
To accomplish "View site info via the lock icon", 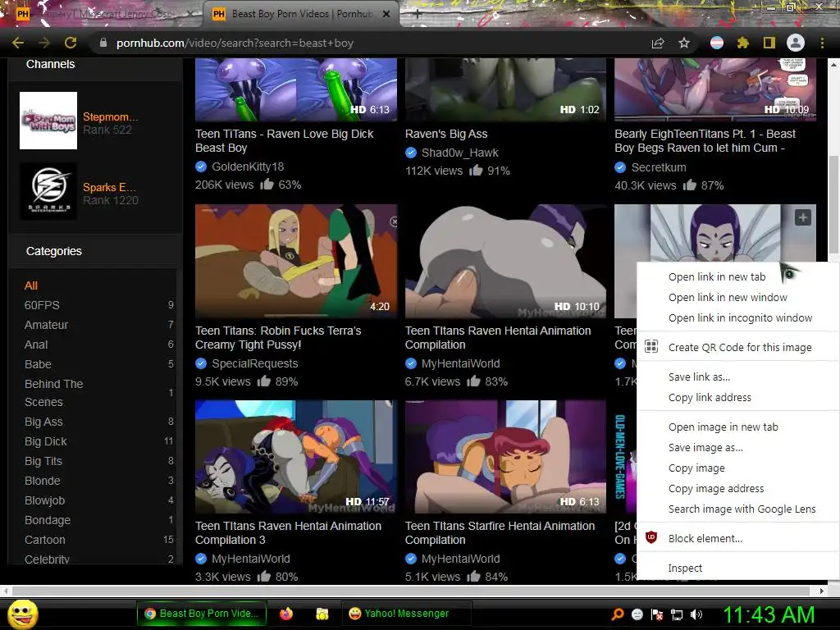I will (x=103, y=43).
